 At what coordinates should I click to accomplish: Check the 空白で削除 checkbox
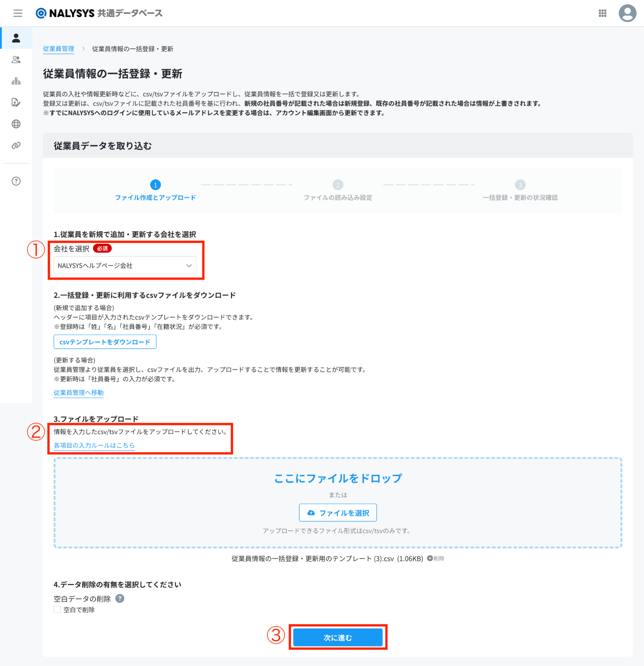click(57, 610)
